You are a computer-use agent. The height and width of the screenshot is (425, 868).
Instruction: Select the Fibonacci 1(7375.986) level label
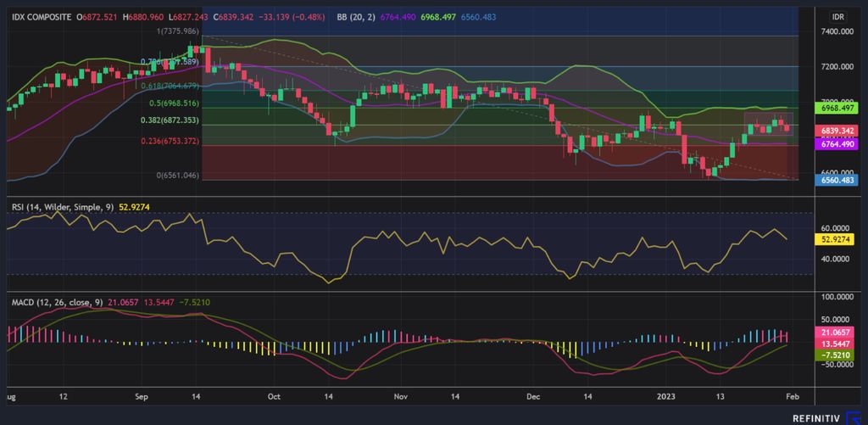pos(178,31)
